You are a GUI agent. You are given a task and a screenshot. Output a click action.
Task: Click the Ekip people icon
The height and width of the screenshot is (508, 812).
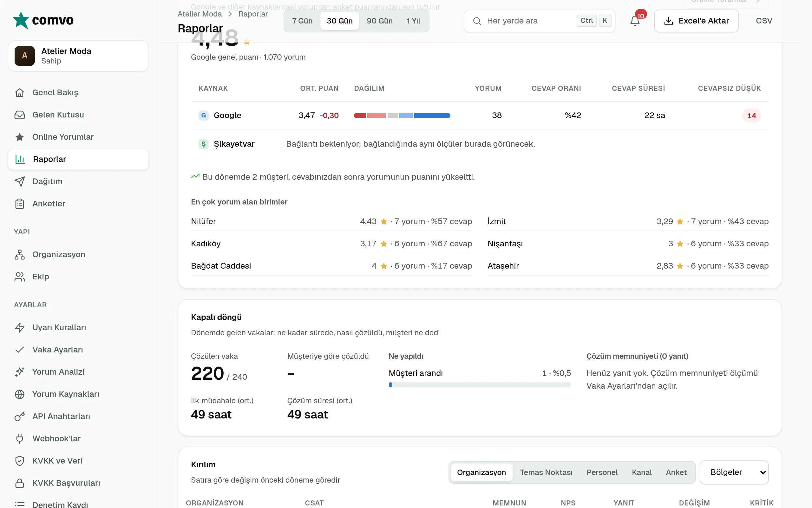20,277
